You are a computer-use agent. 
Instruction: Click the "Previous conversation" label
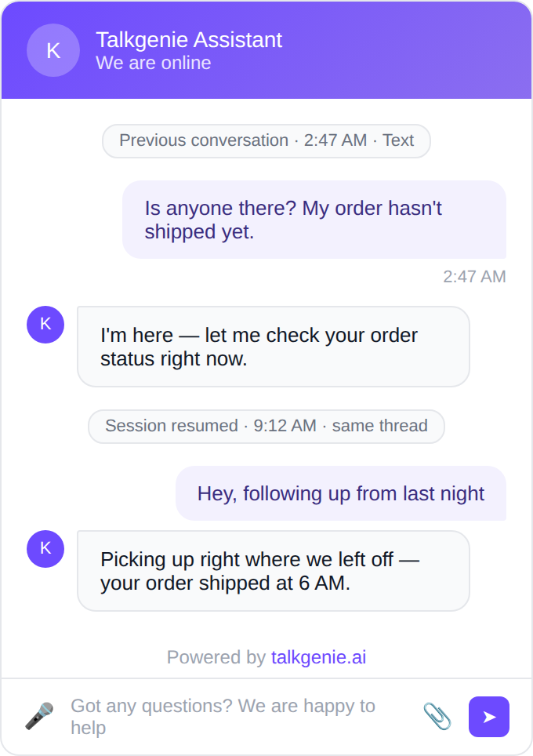pyautogui.click(x=204, y=140)
